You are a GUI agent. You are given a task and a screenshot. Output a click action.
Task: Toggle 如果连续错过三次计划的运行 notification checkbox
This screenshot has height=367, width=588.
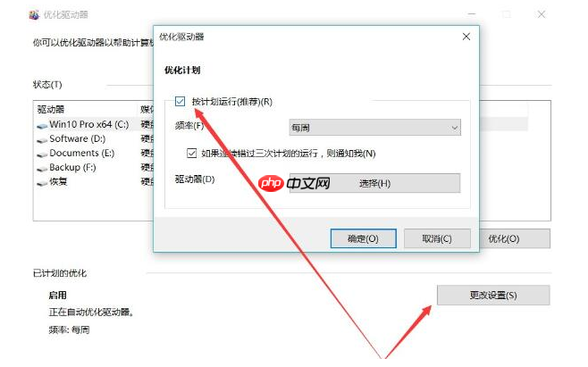[191, 153]
